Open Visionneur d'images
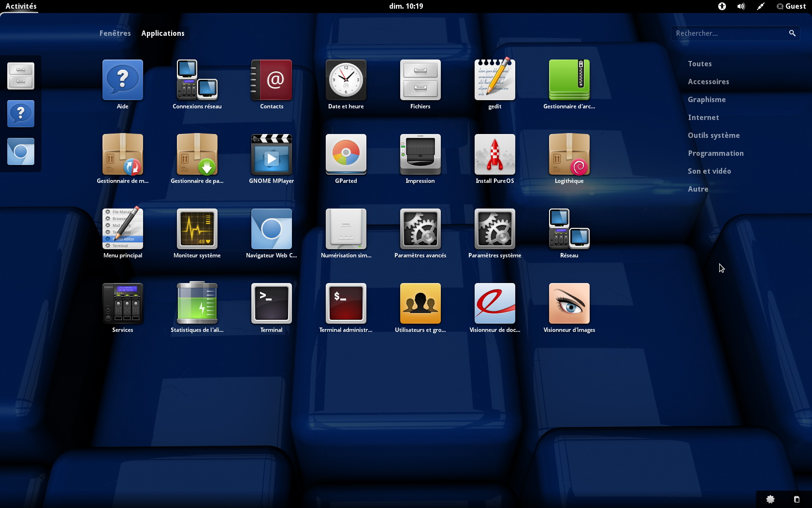 point(569,303)
